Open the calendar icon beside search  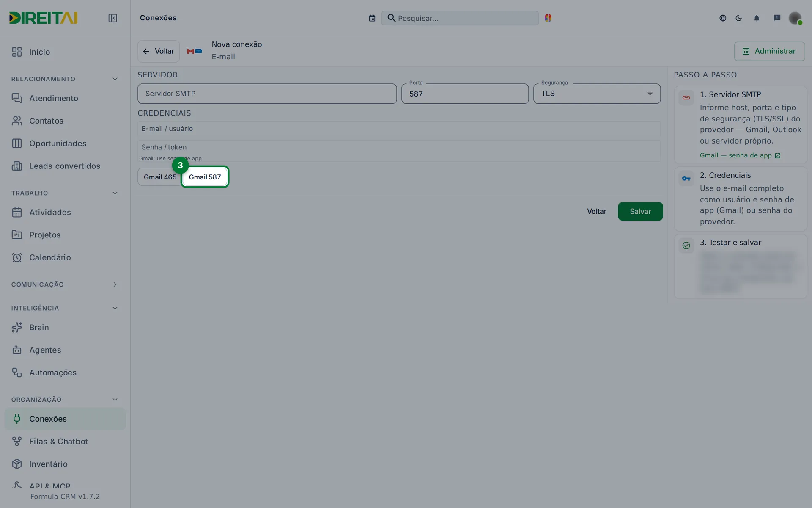372,18
